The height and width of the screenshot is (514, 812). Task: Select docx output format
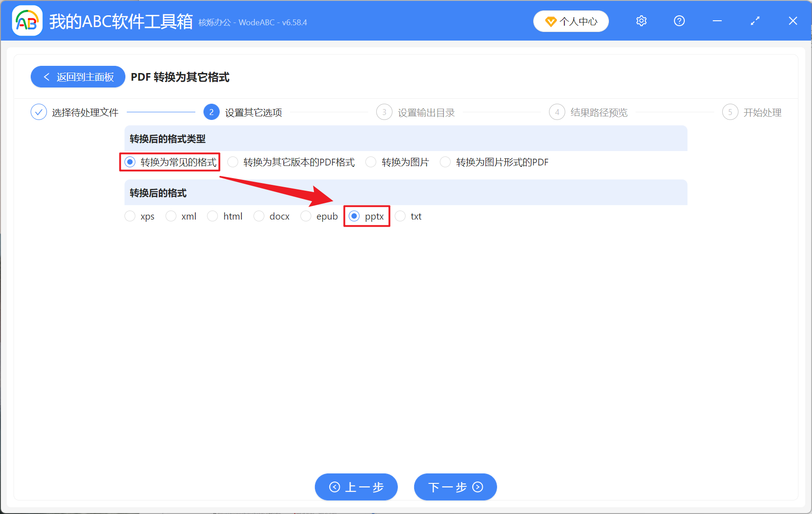(x=259, y=216)
